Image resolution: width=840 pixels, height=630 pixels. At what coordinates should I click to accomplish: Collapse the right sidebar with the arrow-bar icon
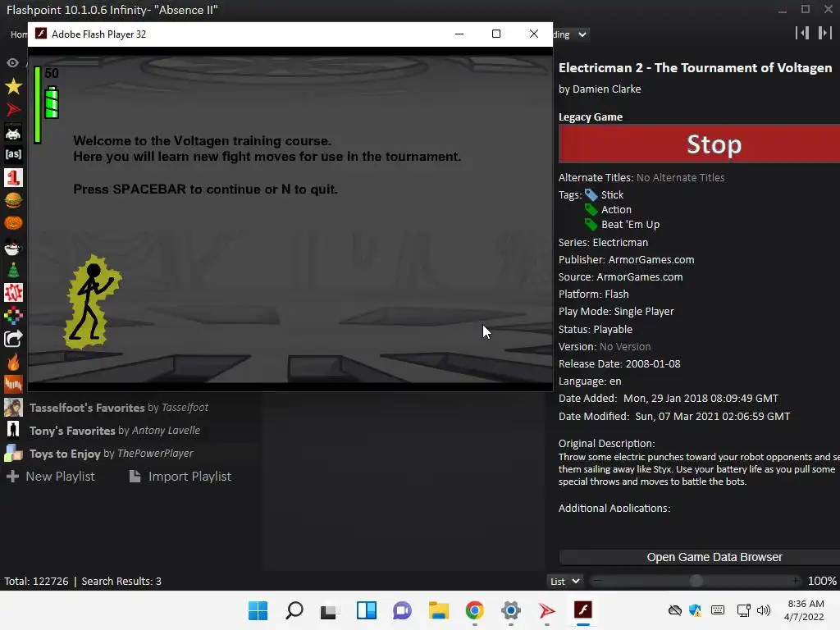click(824, 33)
